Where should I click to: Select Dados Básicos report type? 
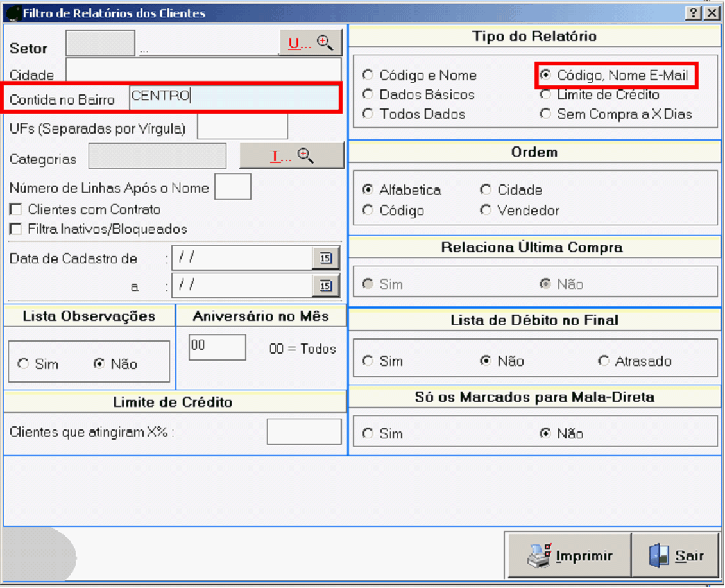(368, 95)
